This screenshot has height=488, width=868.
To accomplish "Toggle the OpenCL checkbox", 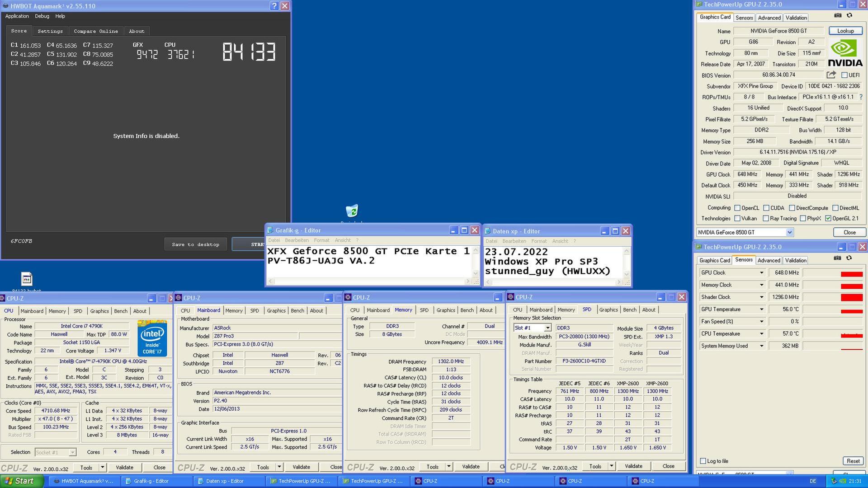I will (737, 208).
